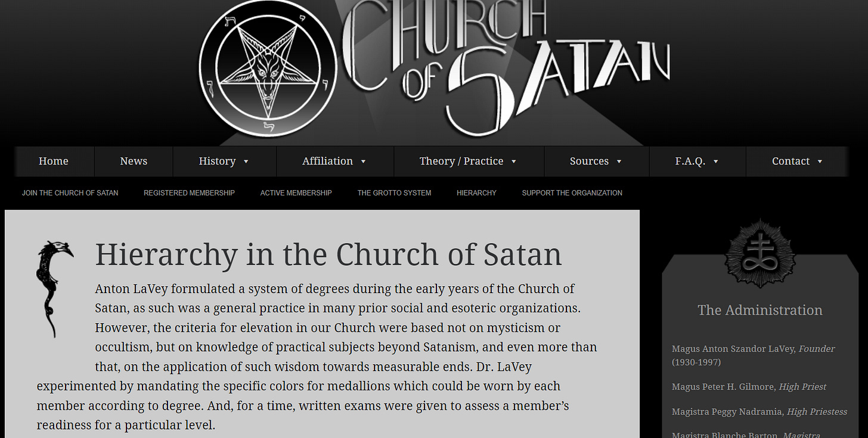Open the Sources menu

(x=596, y=161)
